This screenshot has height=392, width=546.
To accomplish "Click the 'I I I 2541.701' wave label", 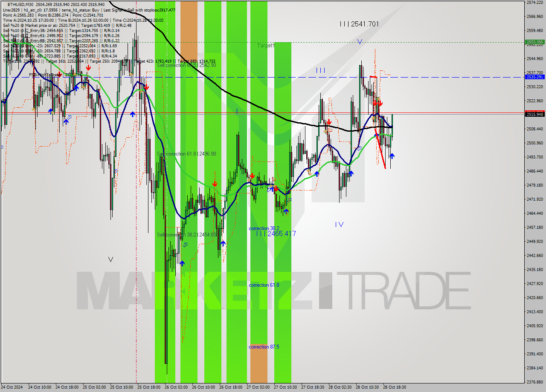I will (x=359, y=24).
